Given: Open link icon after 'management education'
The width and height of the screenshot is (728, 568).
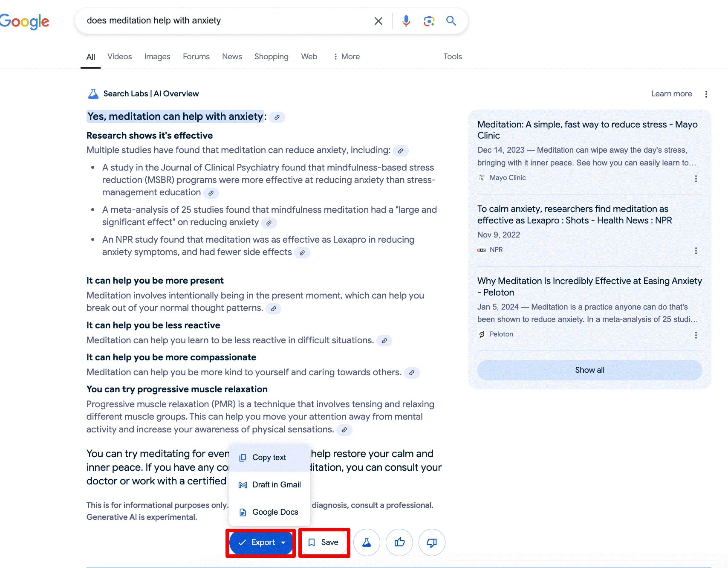Looking at the screenshot, I should 211,193.
